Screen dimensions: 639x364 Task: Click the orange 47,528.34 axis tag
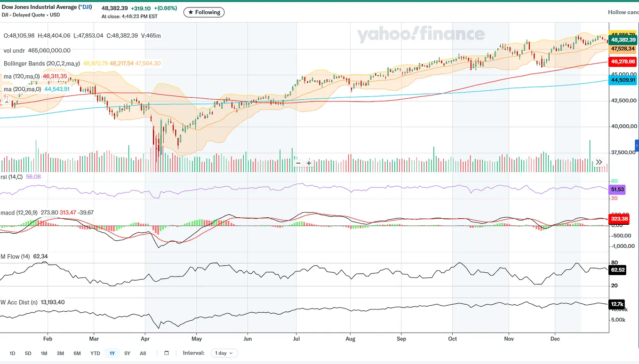coord(623,48)
